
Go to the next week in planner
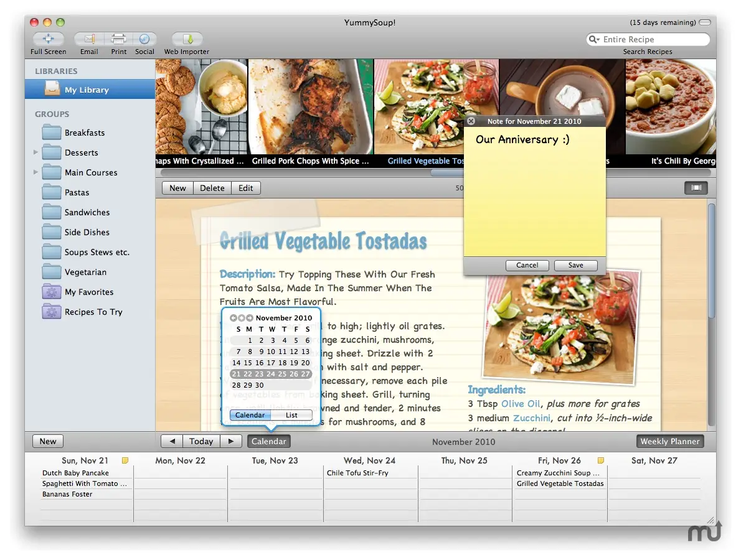[231, 441]
